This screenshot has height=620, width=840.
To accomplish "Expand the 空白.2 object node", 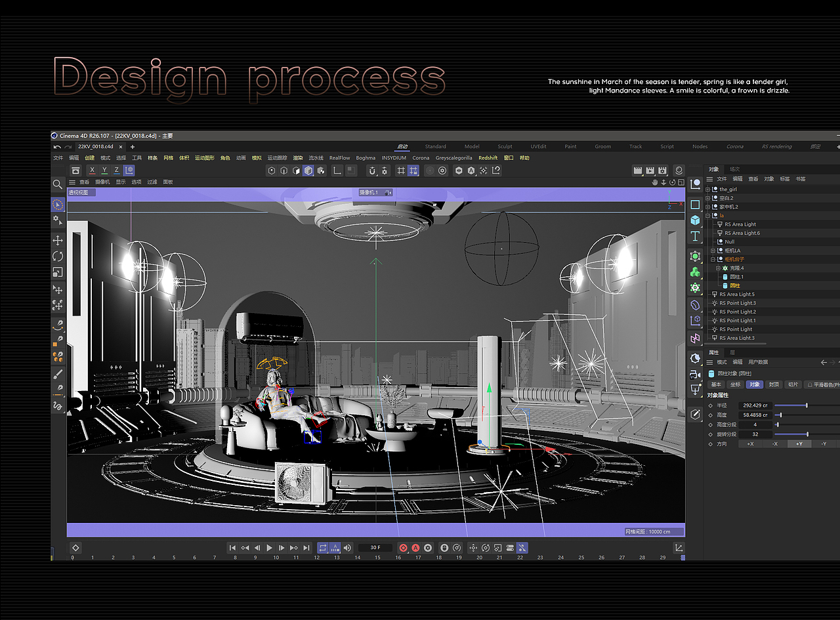I will point(708,198).
